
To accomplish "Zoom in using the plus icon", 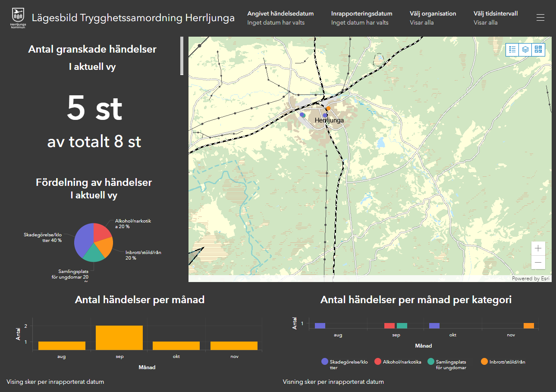I will click(x=538, y=248).
